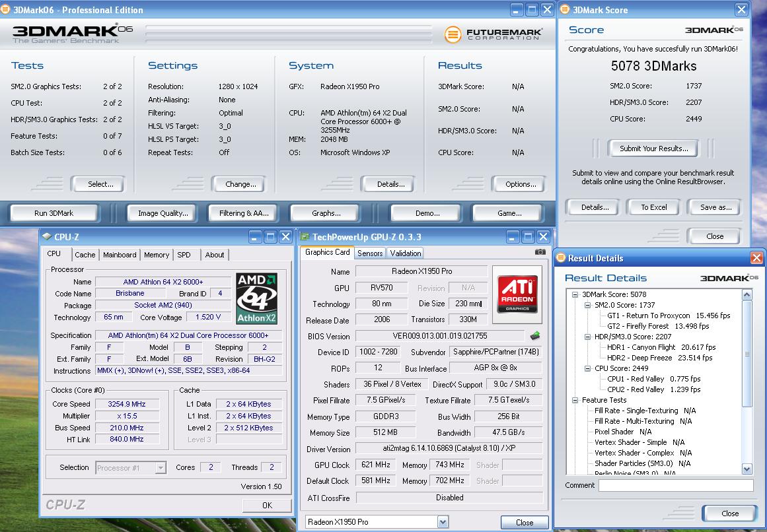Click the Core Speed 3254.9 MHz value

point(127,404)
